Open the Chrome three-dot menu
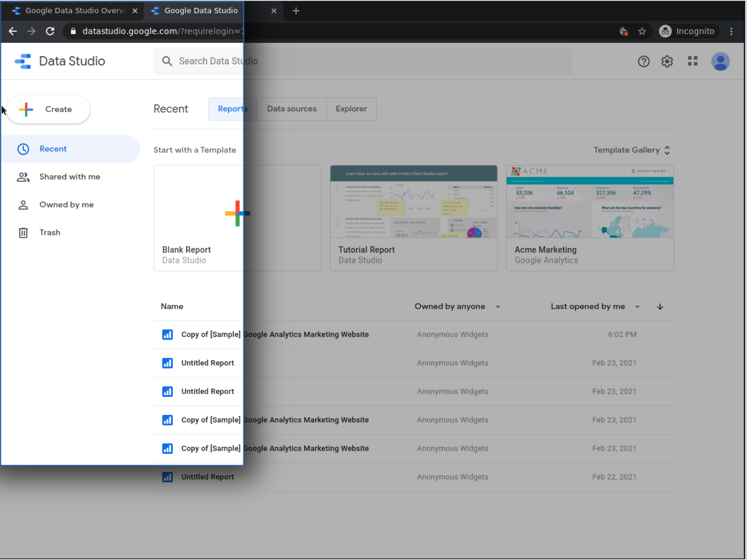The image size is (747, 560). coord(731,31)
